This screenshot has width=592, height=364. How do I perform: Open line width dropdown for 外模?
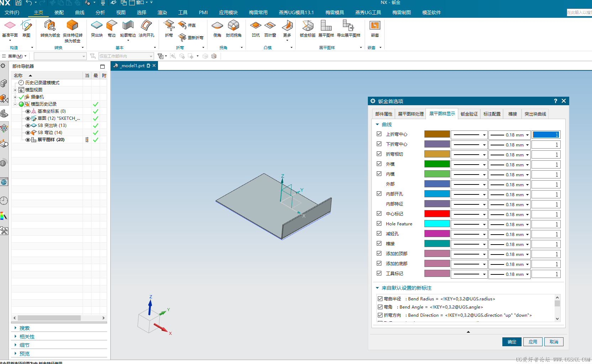[510, 165]
